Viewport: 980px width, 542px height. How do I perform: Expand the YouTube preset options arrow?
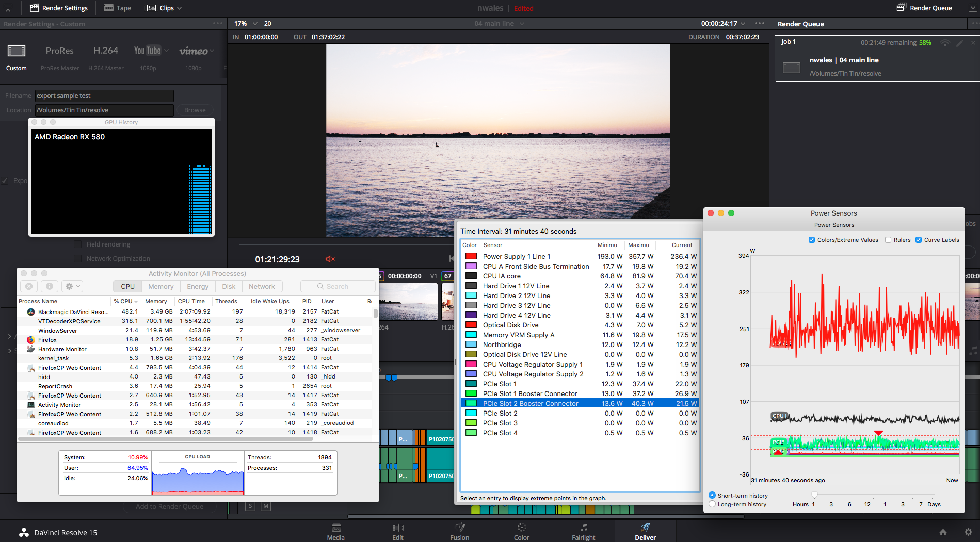pos(166,51)
